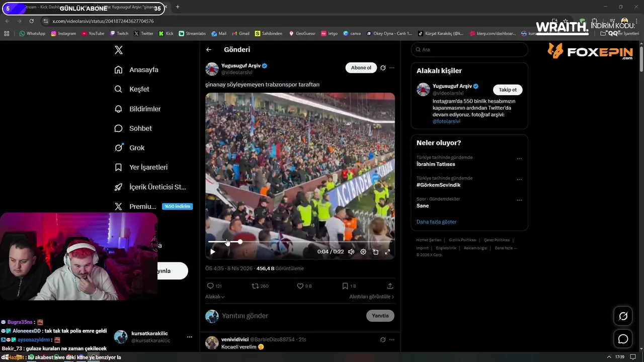Open the Instagram bookmark
The image size is (644, 362).
pyautogui.click(x=63, y=34)
